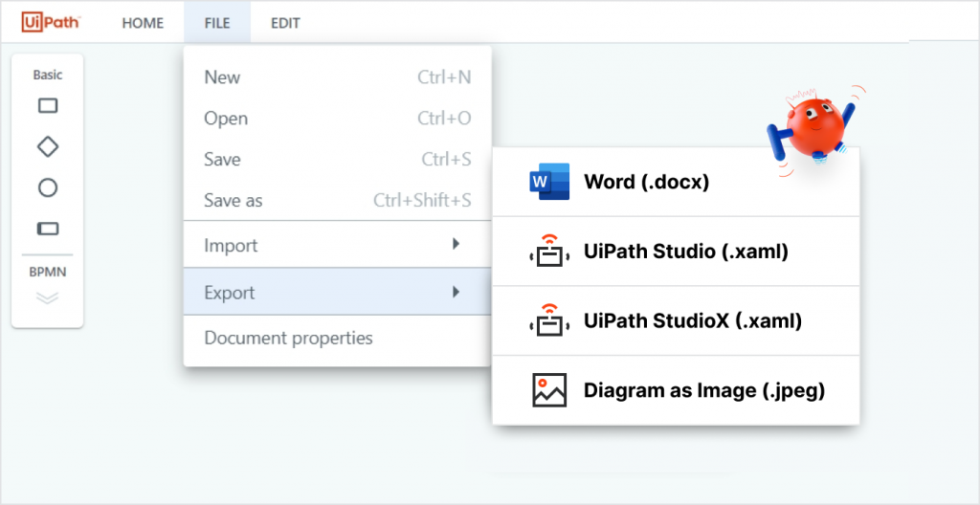Click the Ctrl+N shortcut text
The height and width of the screenshot is (505, 980).
pyautogui.click(x=444, y=77)
